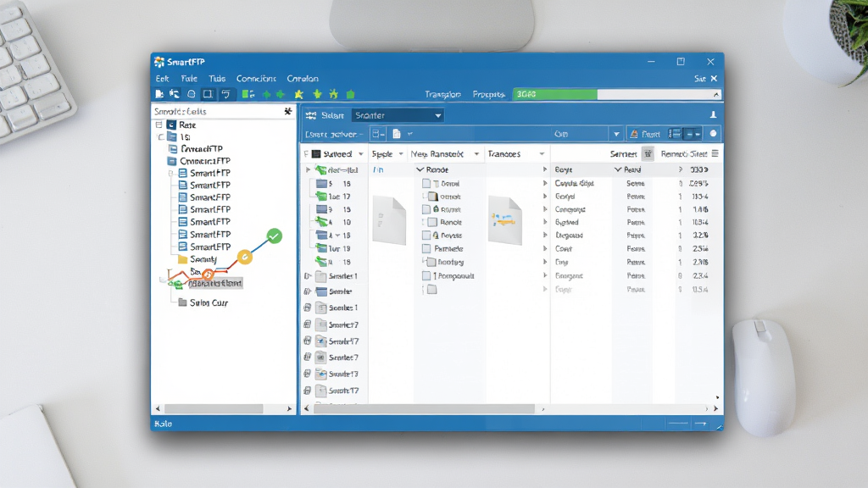This screenshot has height=488, width=868.
Task: Tick the checkbox beside Pamiete
Action: tap(426, 249)
